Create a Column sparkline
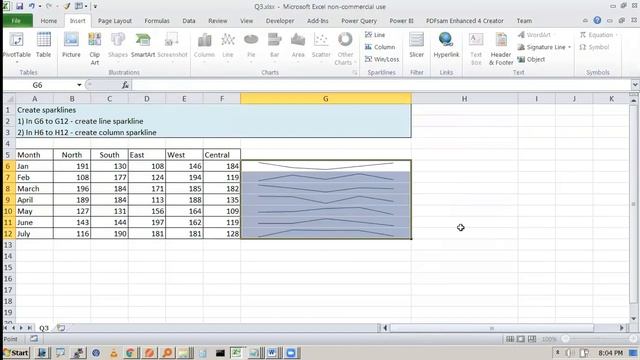640x360 pixels. tap(380, 47)
